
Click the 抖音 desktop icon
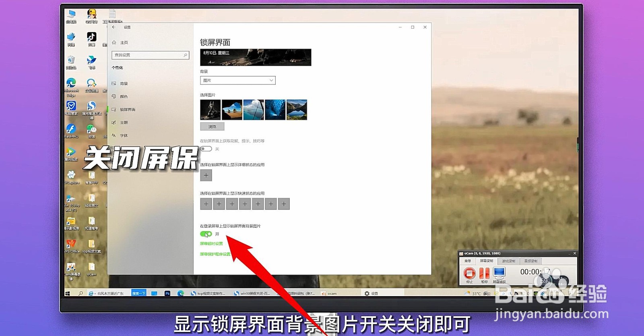(92, 39)
